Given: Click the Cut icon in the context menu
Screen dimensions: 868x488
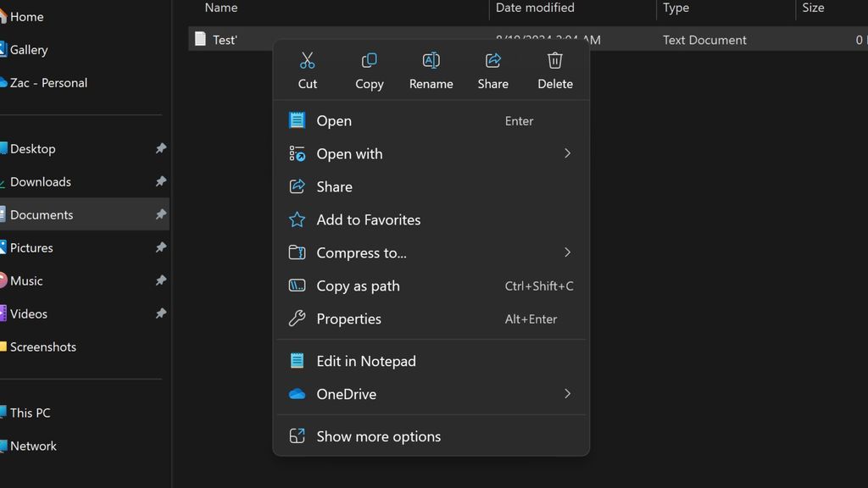Looking at the screenshot, I should [x=307, y=60].
